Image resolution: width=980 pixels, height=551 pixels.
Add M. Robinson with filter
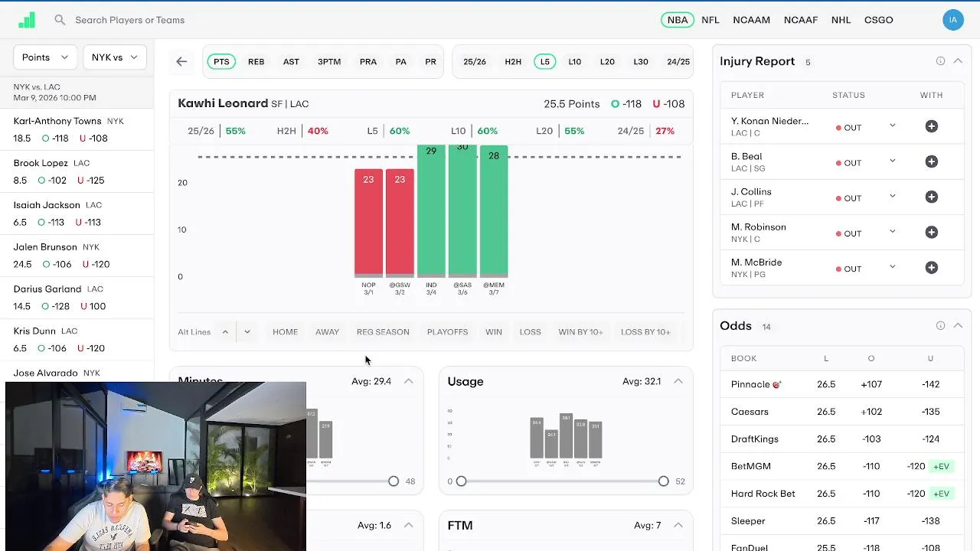tap(932, 232)
